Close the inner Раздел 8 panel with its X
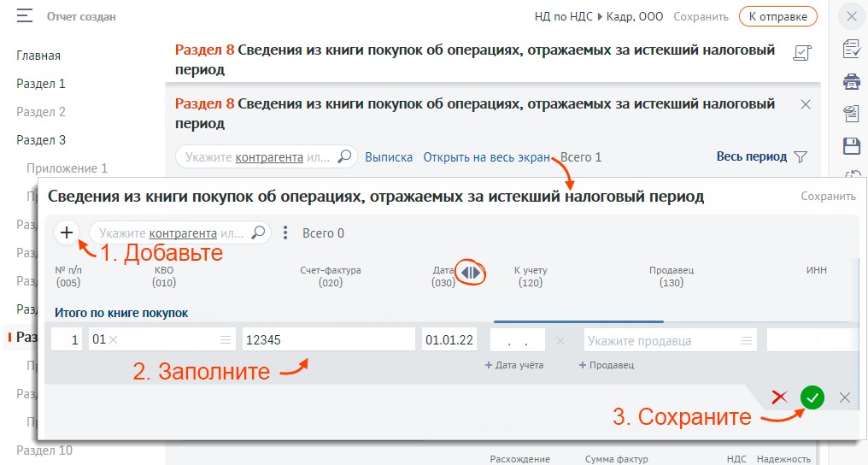Viewport: 868px width, 465px height. (806, 104)
